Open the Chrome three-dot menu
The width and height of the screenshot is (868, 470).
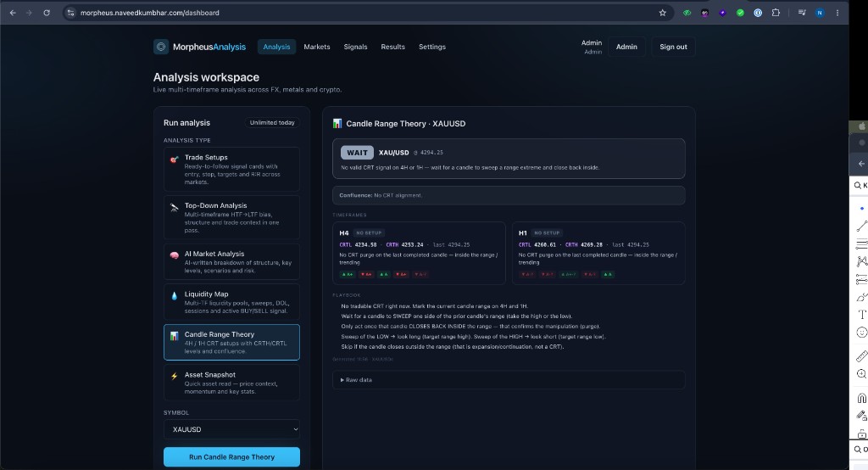(837, 13)
